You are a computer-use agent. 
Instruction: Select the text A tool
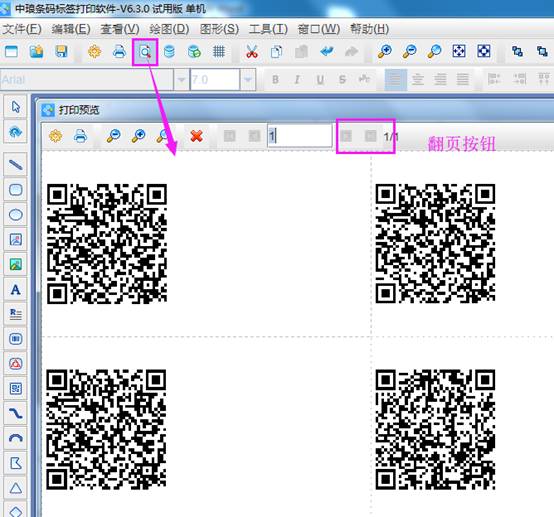[16, 289]
